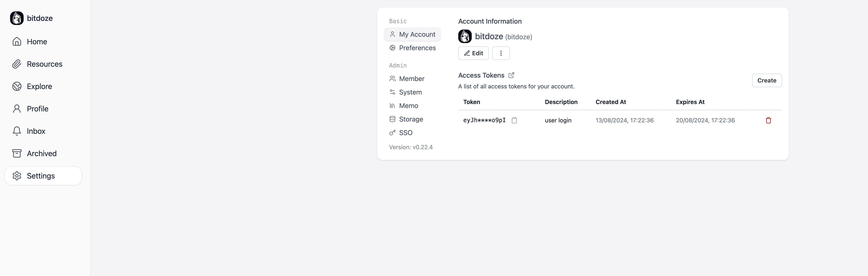Image resolution: width=868 pixels, height=276 pixels.
Task: Select the My Account section
Action: click(417, 34)
